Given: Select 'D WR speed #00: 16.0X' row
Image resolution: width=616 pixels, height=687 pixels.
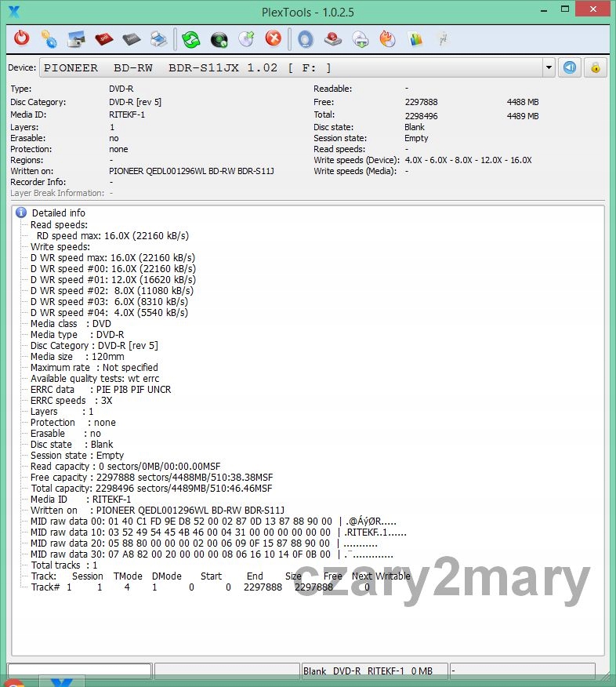Looking at the screenshot, I should coord(113,268).
